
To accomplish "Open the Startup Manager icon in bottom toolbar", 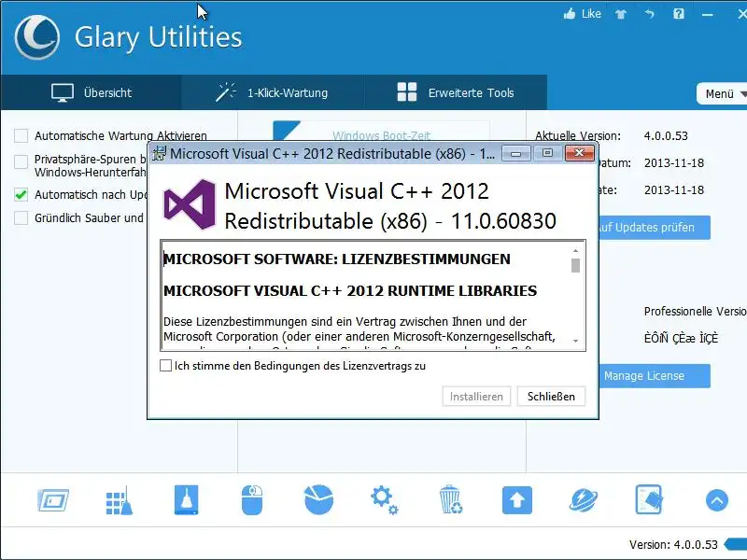I will point(53,500).
